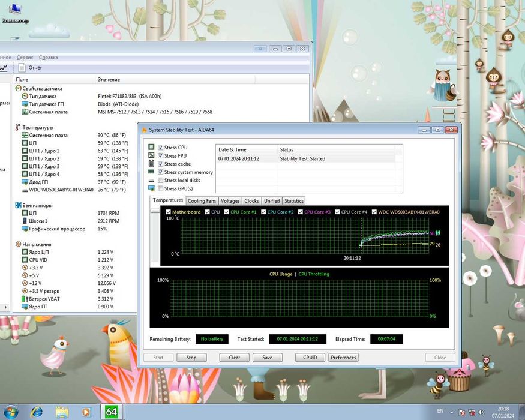Click the Тип датчика ГП row icon
Image resolution: width=525 pixels, height=420 pixels.
(25, 104)
